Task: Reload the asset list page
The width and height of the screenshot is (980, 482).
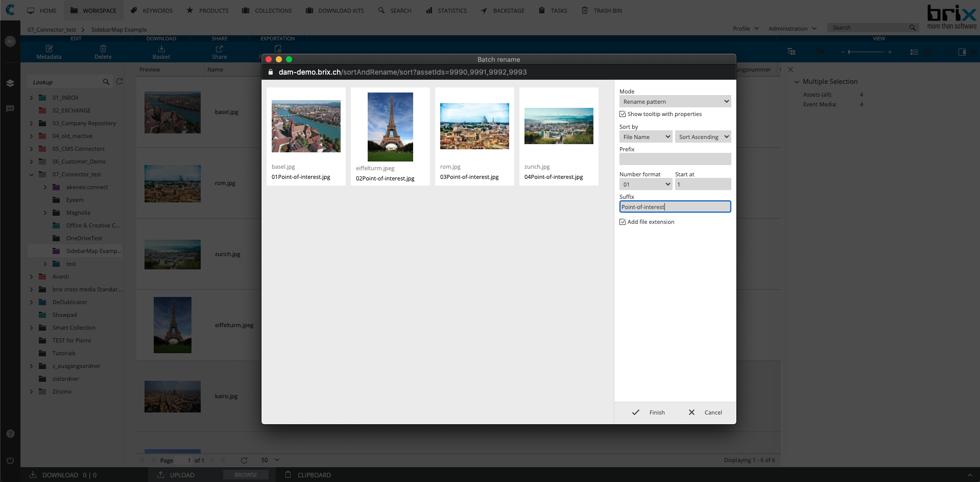Action: 244,460
